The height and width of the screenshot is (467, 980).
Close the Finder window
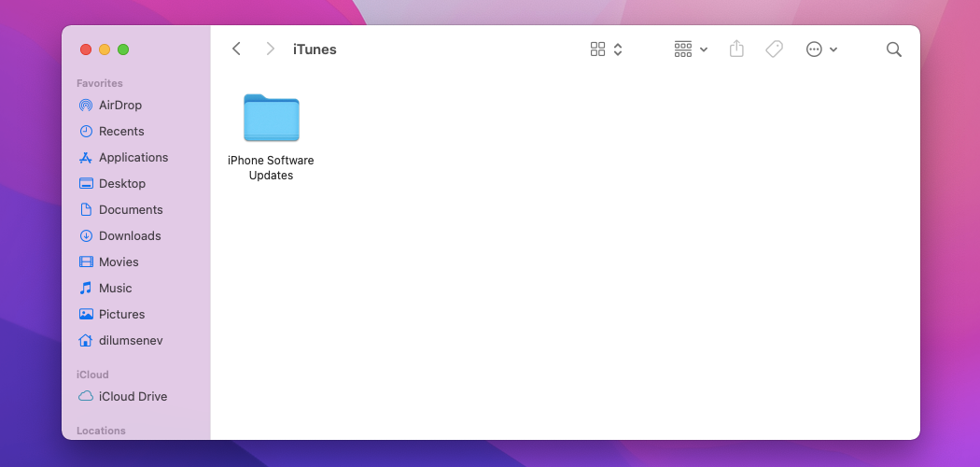pyautogui.click(x=86, y=50)
